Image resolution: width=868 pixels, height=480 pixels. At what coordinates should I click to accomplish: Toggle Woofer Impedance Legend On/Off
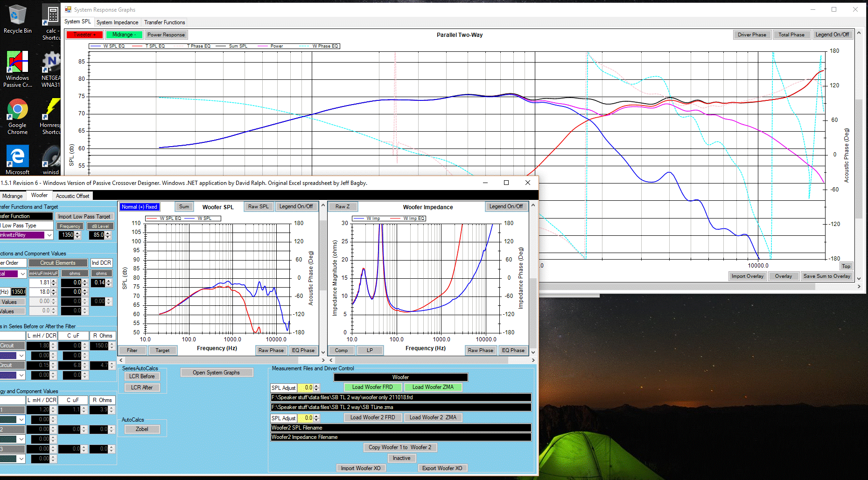pos(506,206)
